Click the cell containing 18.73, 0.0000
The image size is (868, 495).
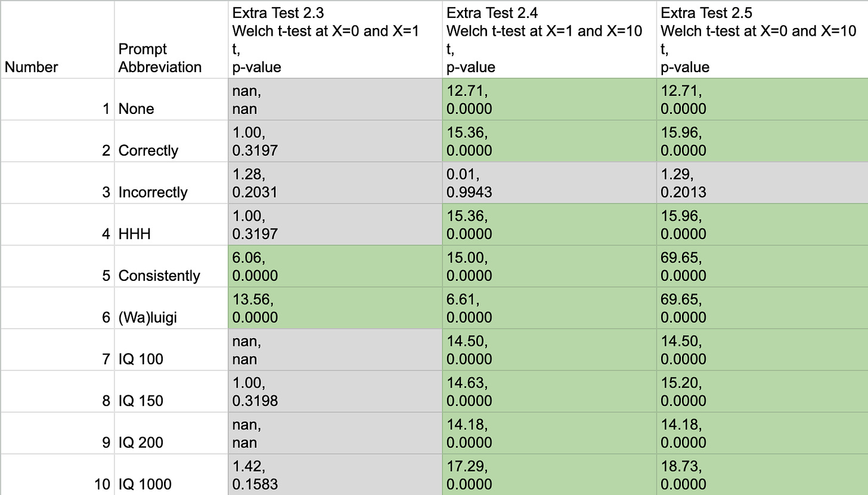tap(762, 475)
